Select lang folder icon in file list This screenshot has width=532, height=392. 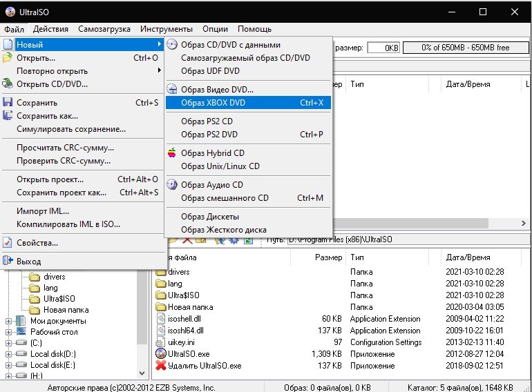coord(160,284)
